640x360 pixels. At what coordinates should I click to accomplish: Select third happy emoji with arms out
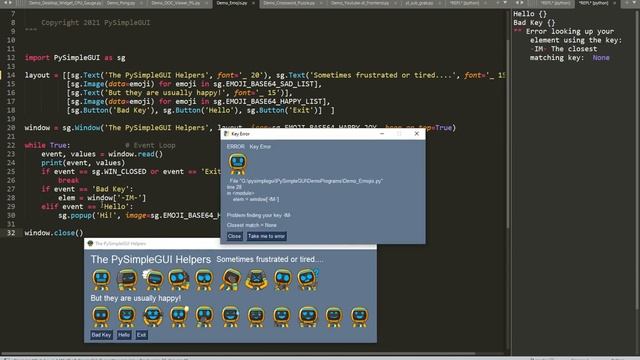click(x=153, y=317)
